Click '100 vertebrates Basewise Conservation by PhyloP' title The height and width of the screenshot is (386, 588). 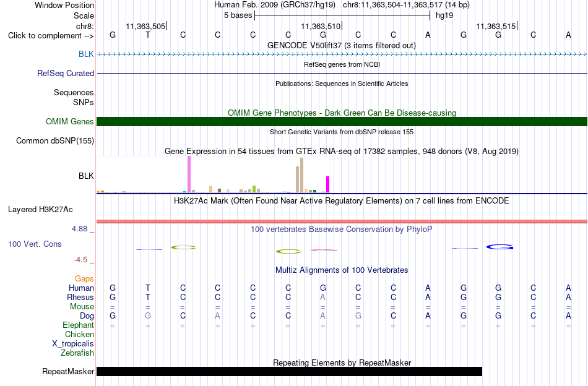(342, 229)
